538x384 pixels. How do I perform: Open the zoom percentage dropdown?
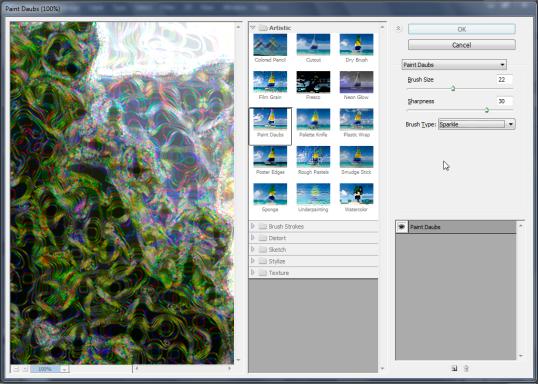point(65,369)
